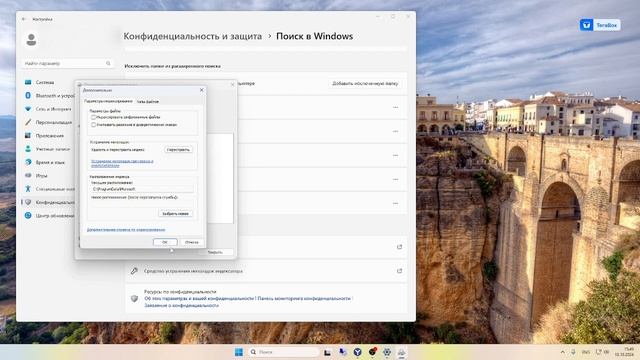The width and height of the screenshot is (640, 360).
Task: Select the Конфиденциальность и защита category
Action: coord(48,202)
